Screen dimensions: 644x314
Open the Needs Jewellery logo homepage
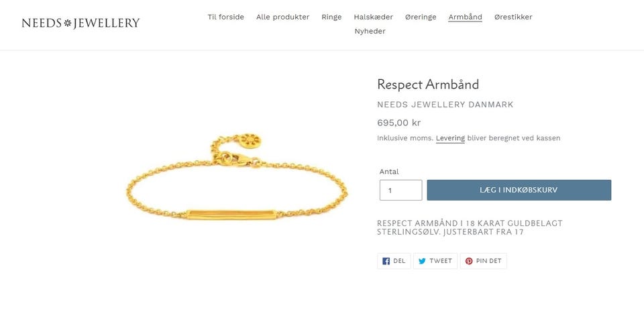point(80,23)
